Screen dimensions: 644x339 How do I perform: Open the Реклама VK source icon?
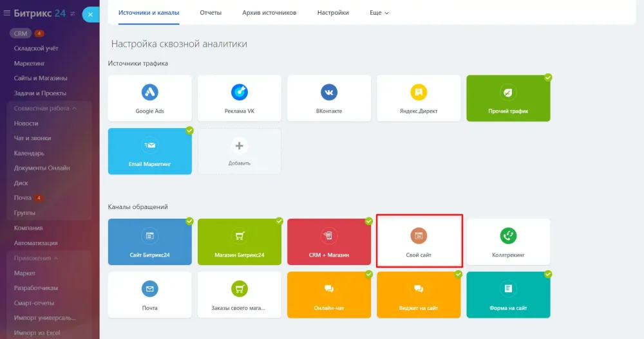[240, 92]
